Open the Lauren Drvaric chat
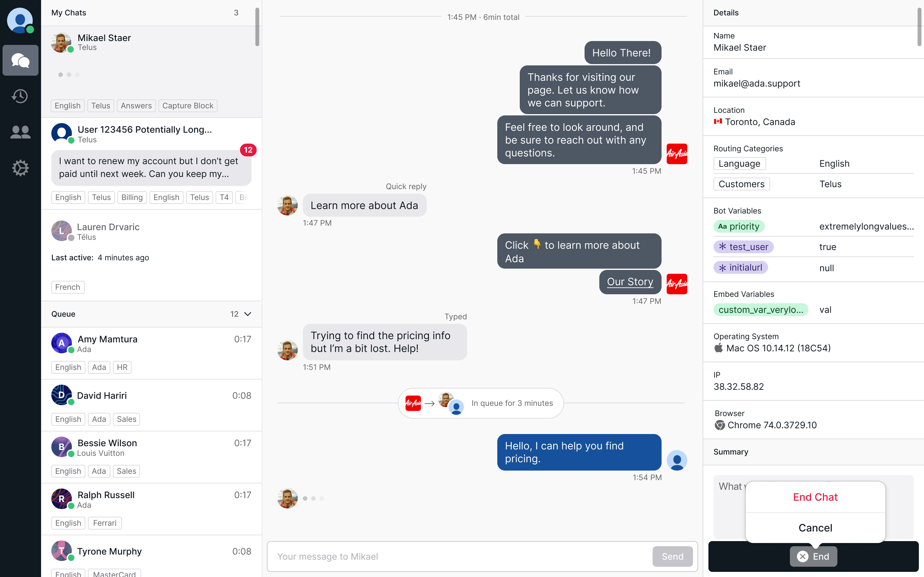 pyautogui.click(x=151, y=255)
